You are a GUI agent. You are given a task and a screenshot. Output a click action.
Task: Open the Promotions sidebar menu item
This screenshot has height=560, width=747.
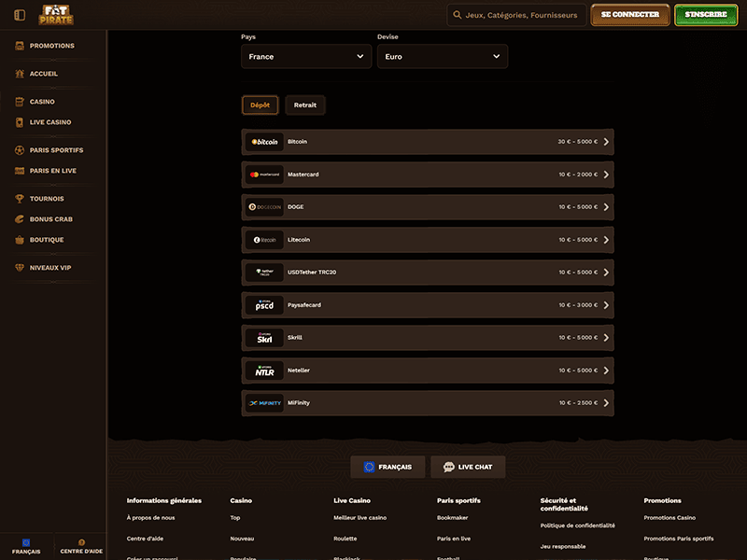pos(52,46)
